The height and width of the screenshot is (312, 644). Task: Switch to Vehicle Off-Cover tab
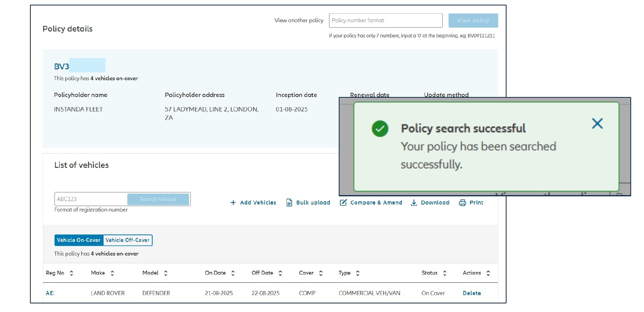(x=127, y=240)
